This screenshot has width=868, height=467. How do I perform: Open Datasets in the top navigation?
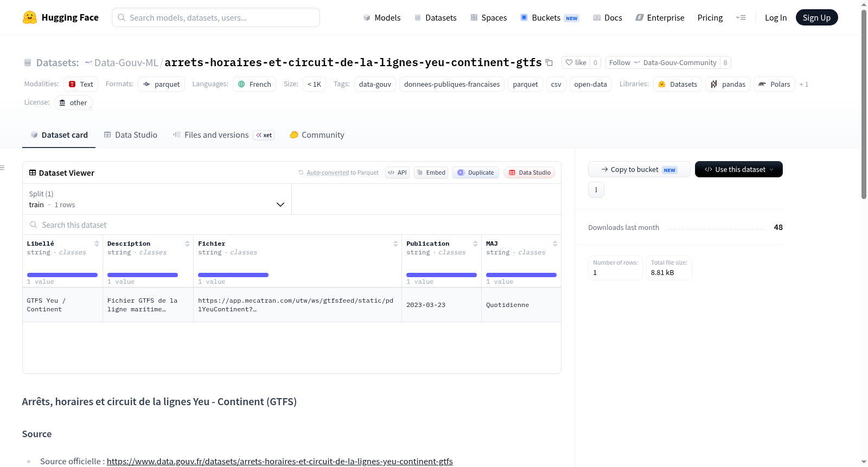[435, 17]
